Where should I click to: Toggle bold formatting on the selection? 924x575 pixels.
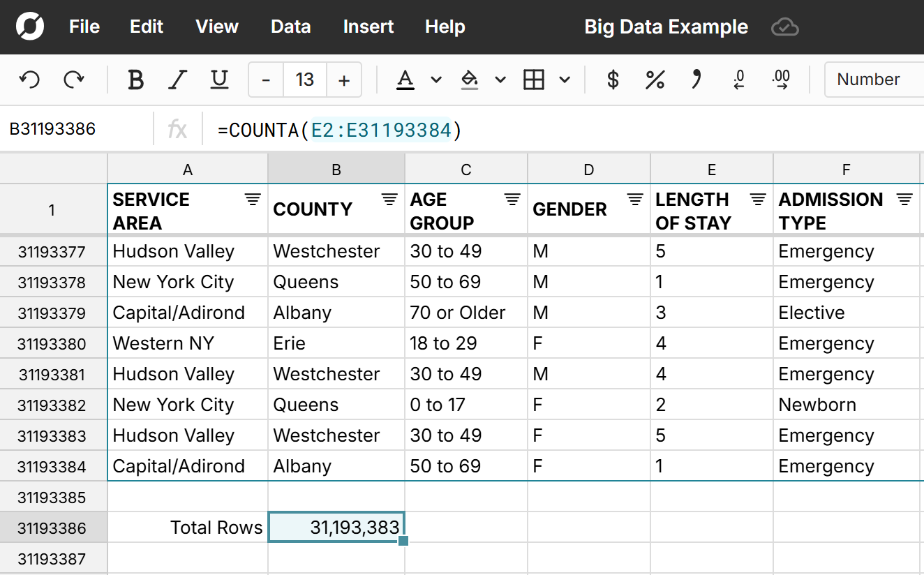click(x=135, y=80)
